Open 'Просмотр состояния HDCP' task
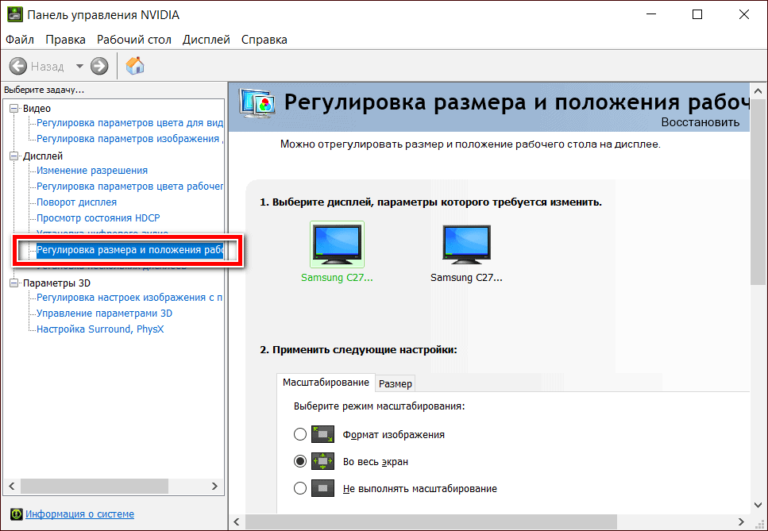 pyautogui.click(x=98, y=218)
